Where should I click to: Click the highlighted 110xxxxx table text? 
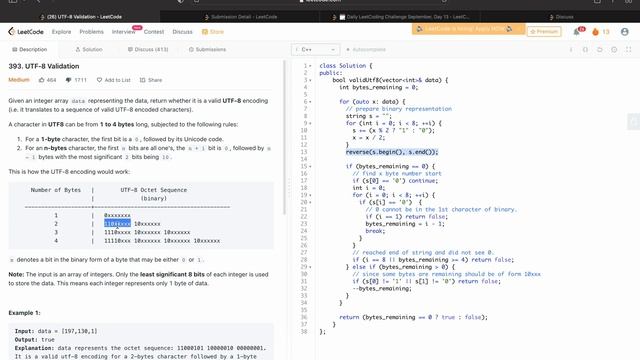pos(118,224)
